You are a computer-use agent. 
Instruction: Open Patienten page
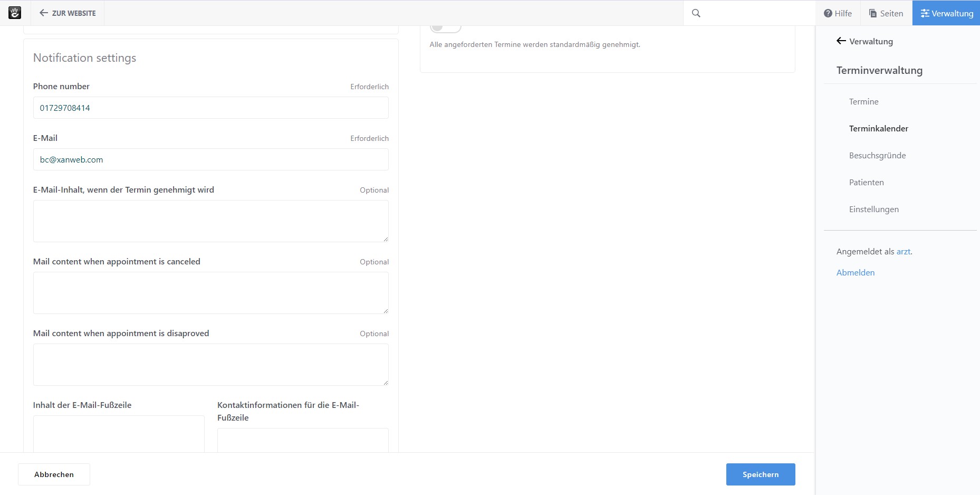tap(866, 183)
